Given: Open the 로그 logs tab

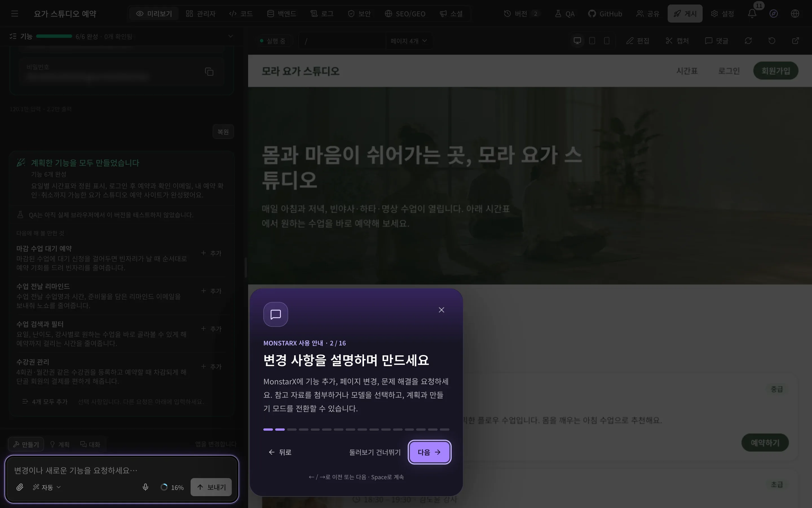Looking at the screenshot, I should [322, 14].
